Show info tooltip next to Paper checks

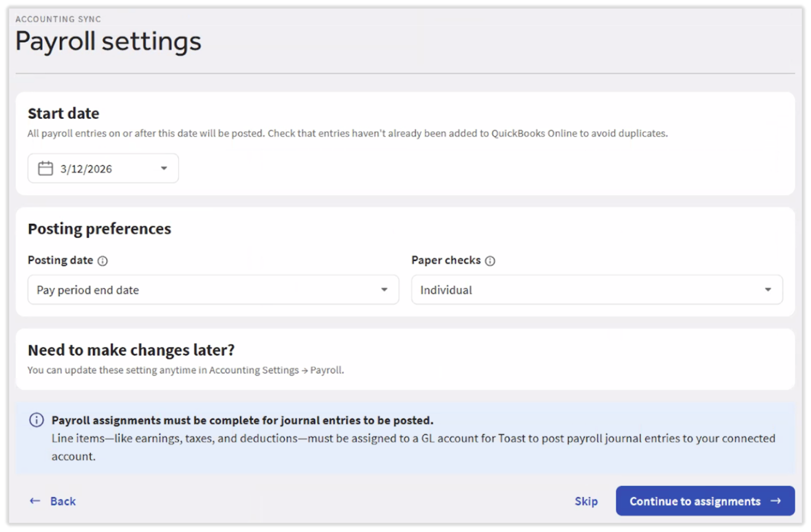[490, 261]
